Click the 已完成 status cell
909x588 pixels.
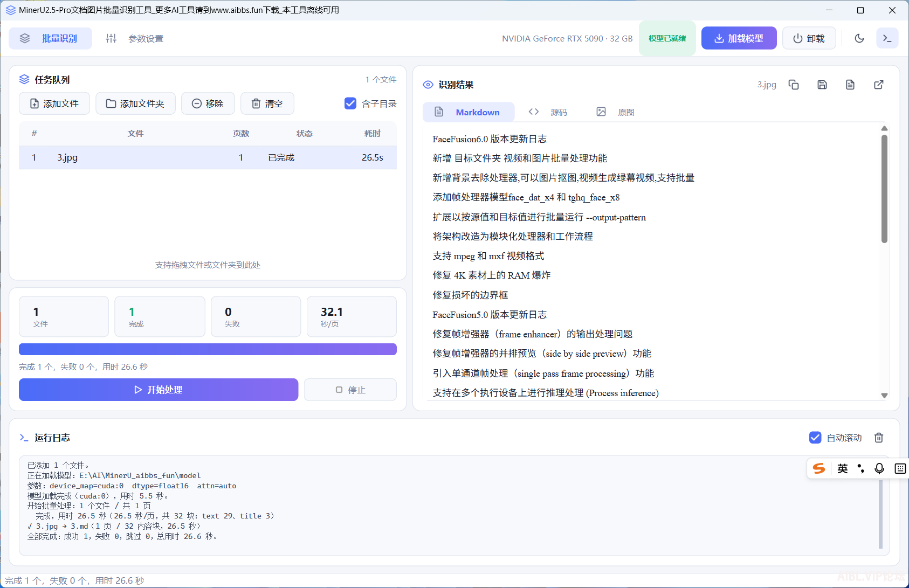[281, 157]
